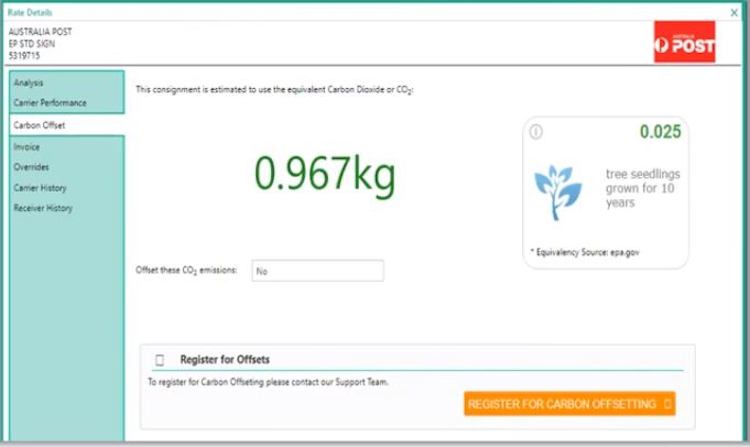Close the Rate Details window
The width and height of the screenshot is (750, 447).
[734, 13]
